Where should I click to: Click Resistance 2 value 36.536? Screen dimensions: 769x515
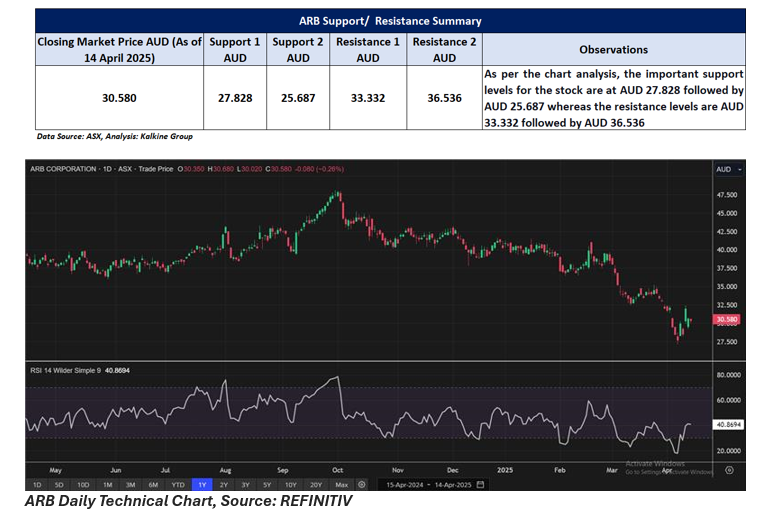pos(444,98)
